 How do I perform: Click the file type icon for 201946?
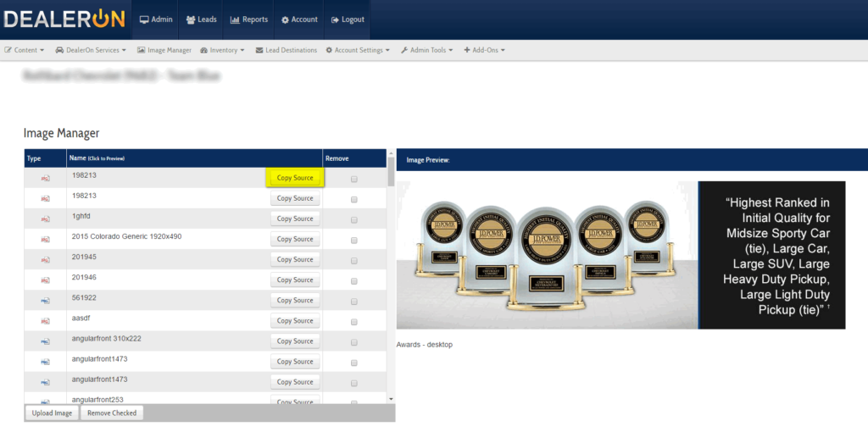click(x=46, y=280)
